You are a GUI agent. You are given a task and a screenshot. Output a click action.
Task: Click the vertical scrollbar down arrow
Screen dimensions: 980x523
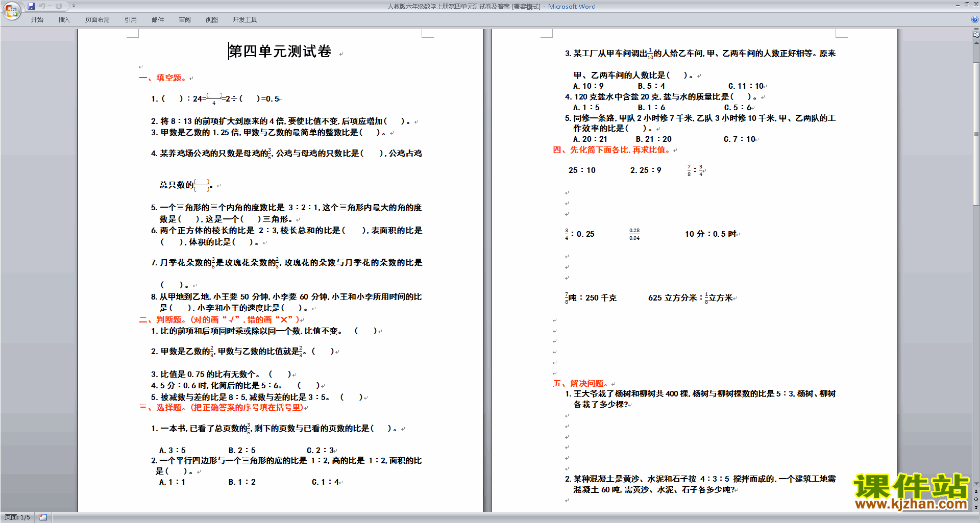976,483
